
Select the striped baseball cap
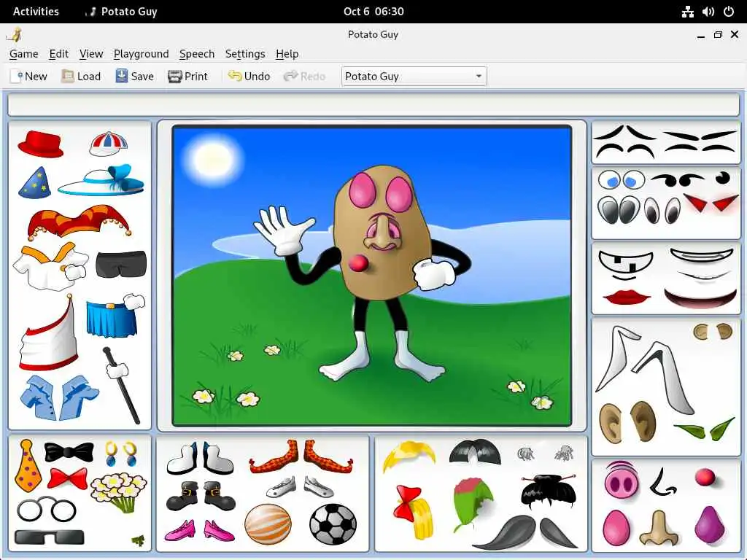coord(108,144)
